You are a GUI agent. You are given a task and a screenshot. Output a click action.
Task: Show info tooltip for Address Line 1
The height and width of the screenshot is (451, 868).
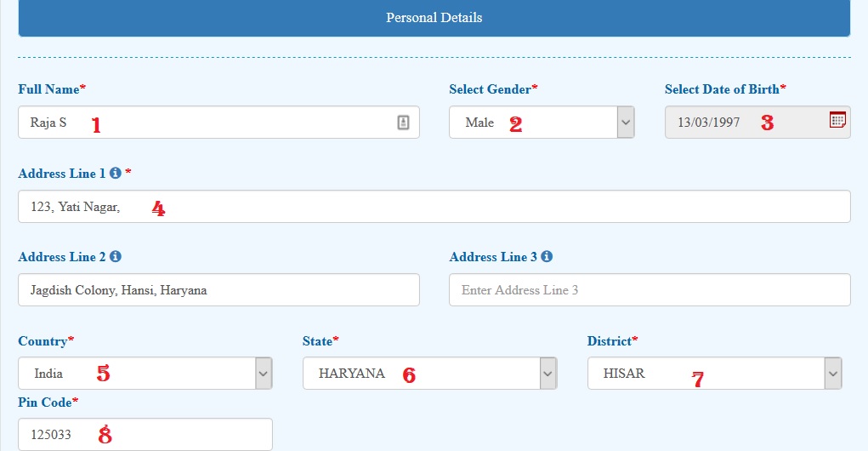tap(115, 173)
